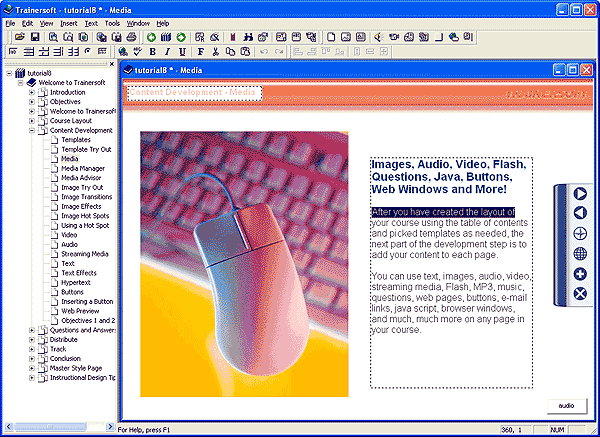Click the plus icon on course navigation bar
Screen dimensions: 600x437
click(x=580, y=274)
